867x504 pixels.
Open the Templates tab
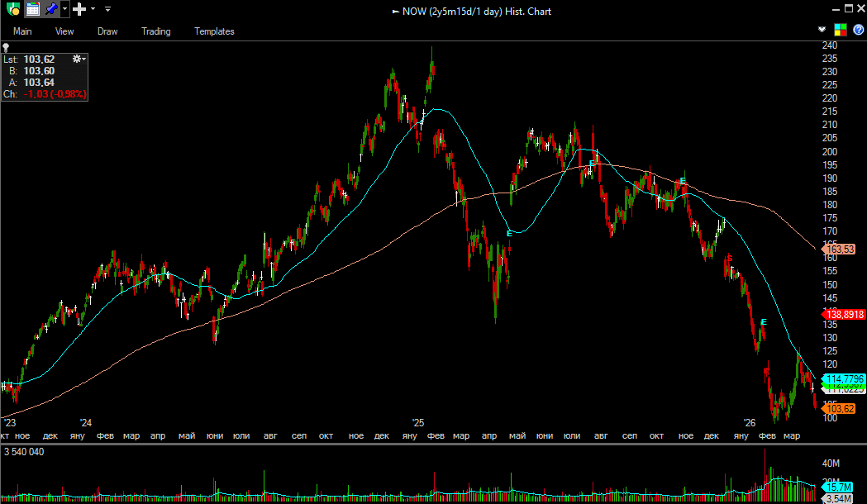(214, 31)
